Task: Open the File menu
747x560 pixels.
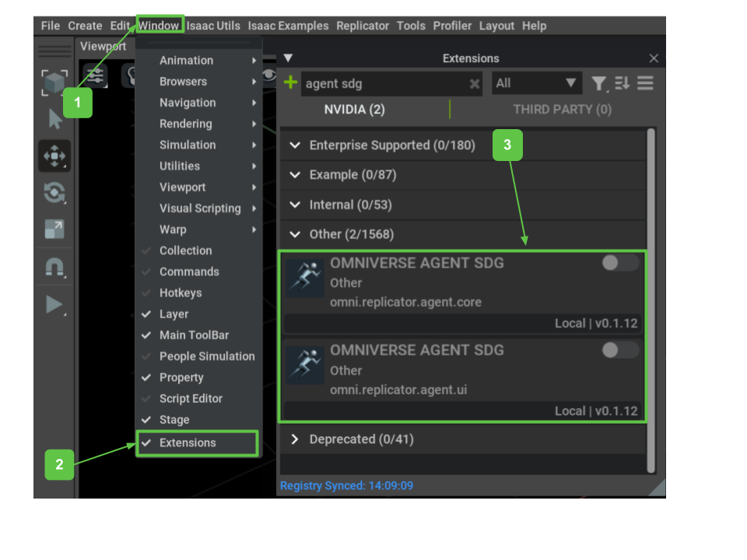Action: click(x=51, y=26)
